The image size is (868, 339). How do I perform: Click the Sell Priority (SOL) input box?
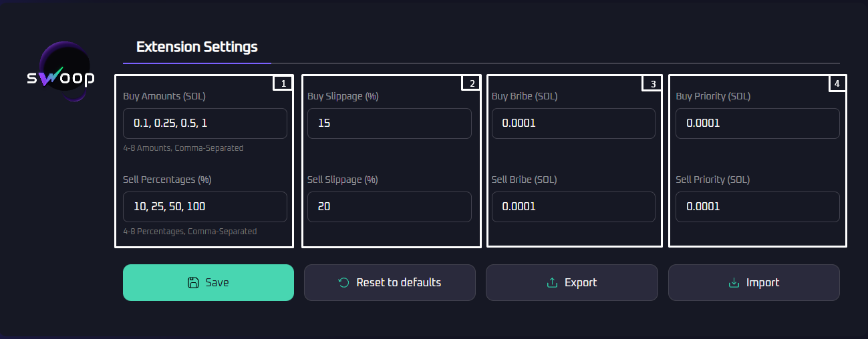[x=757, y=207]
